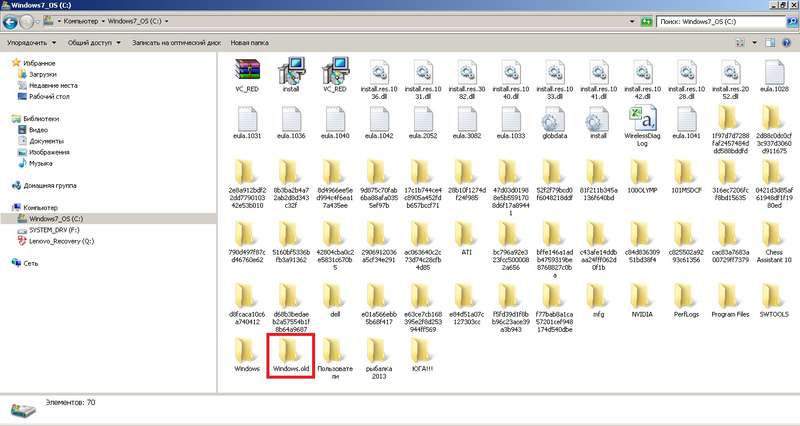Open Рабочий стол in the sidebar
Viewport: 800px width, 426px height.
(x=49, y=96)
